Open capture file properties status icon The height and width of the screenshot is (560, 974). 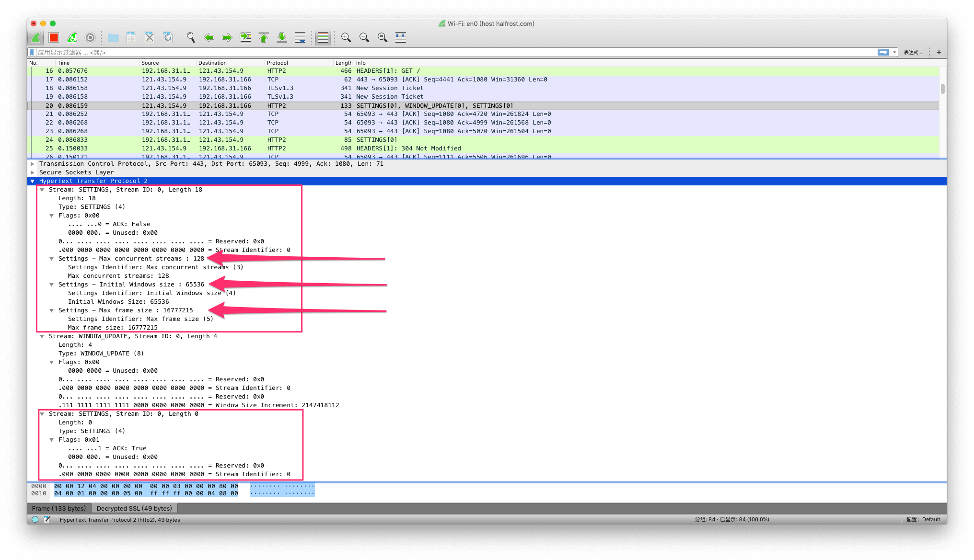(47, 519)
